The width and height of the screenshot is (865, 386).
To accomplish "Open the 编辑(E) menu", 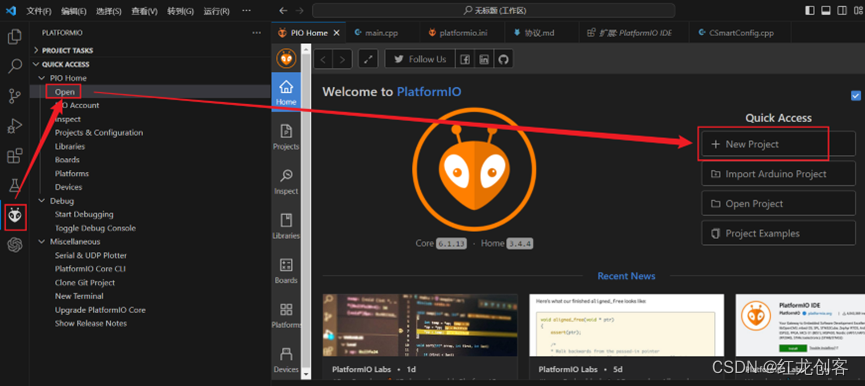I will [x=73, y=11].
